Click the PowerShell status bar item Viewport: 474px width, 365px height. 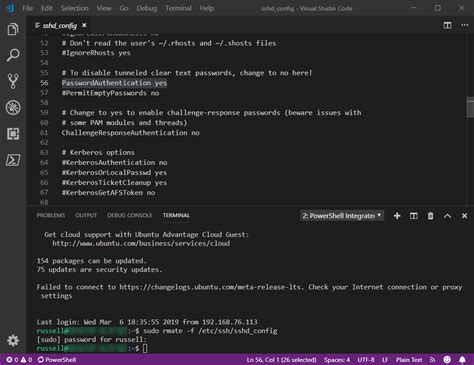tap(57, 360)
